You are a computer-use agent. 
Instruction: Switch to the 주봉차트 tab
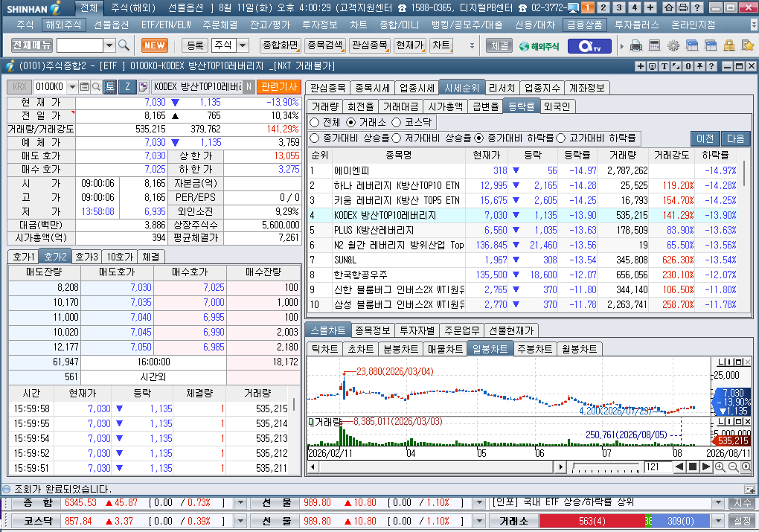535,349
